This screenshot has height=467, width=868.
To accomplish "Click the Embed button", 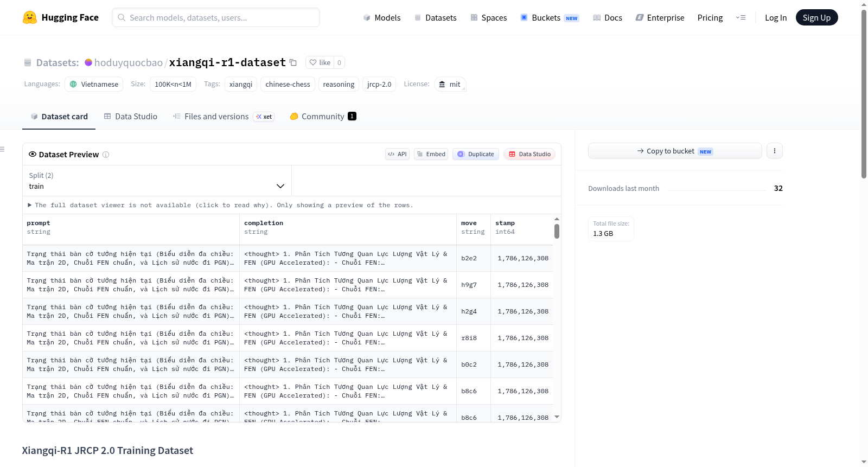I will tap(431, 154).
